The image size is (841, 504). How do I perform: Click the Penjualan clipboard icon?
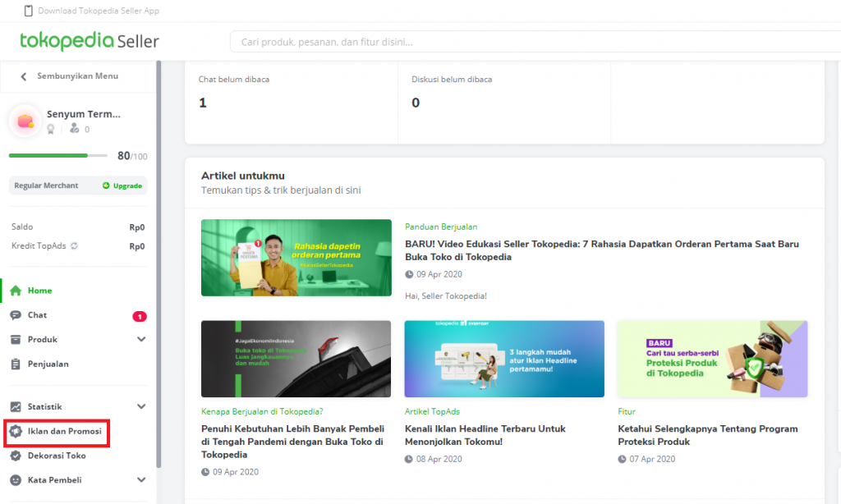[x=16, y=364]
